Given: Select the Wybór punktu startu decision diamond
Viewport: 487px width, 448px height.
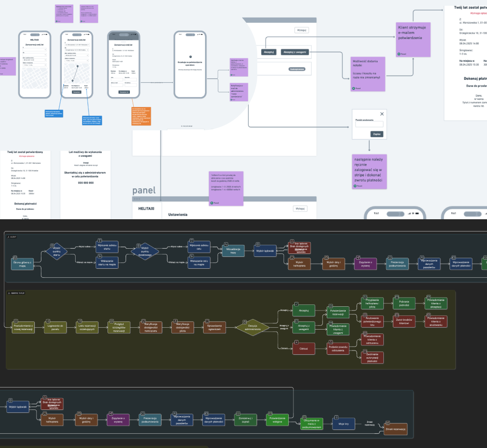Looking at the screenshot, I should 57,251.
